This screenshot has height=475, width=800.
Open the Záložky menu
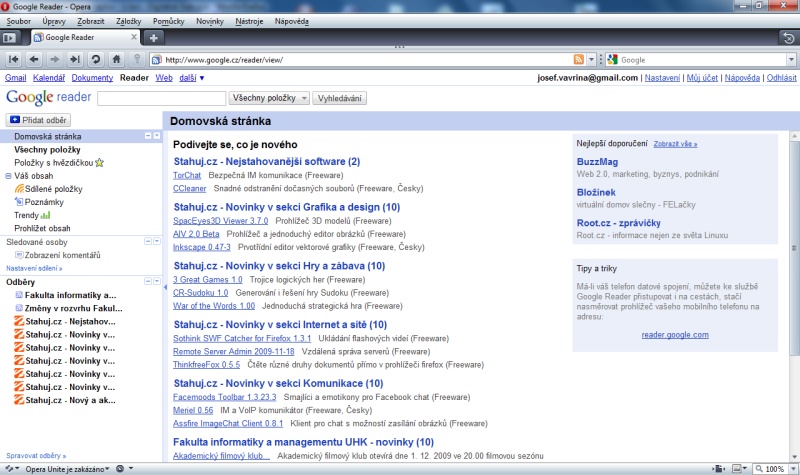pos(129,21)
